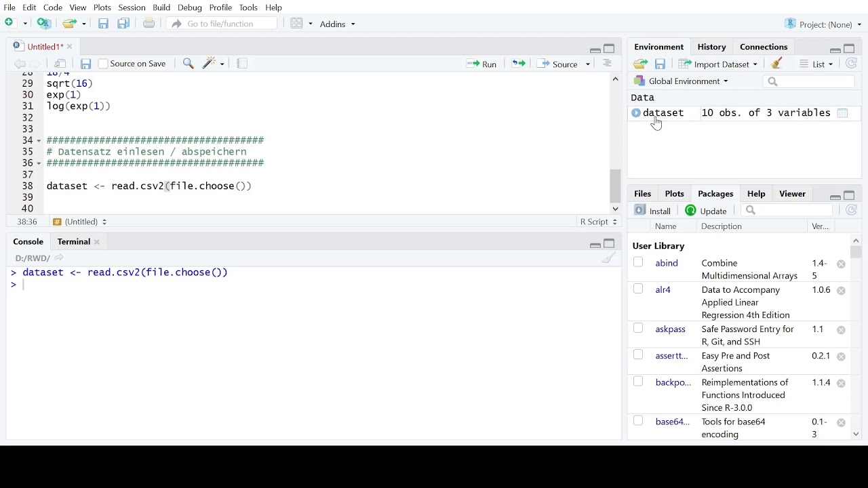Save script icon in editor toolbar
The image size is (868, 488).
coord(85,64)
